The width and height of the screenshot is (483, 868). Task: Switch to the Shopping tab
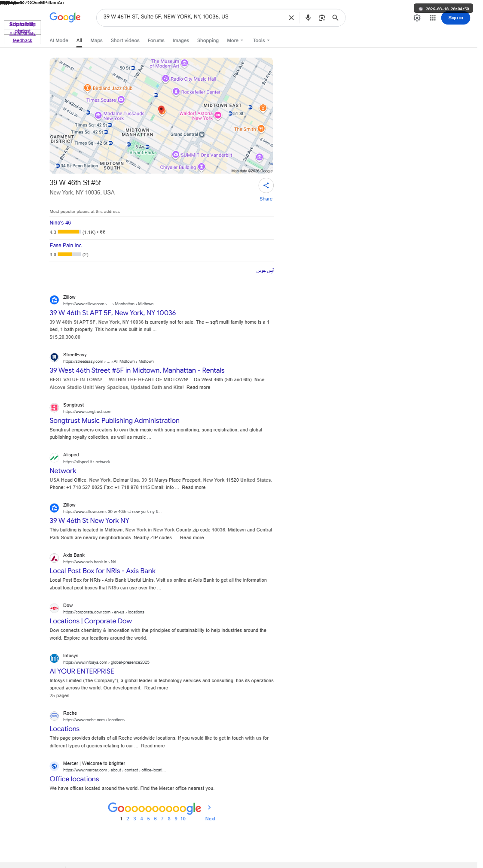pos(208,40)
